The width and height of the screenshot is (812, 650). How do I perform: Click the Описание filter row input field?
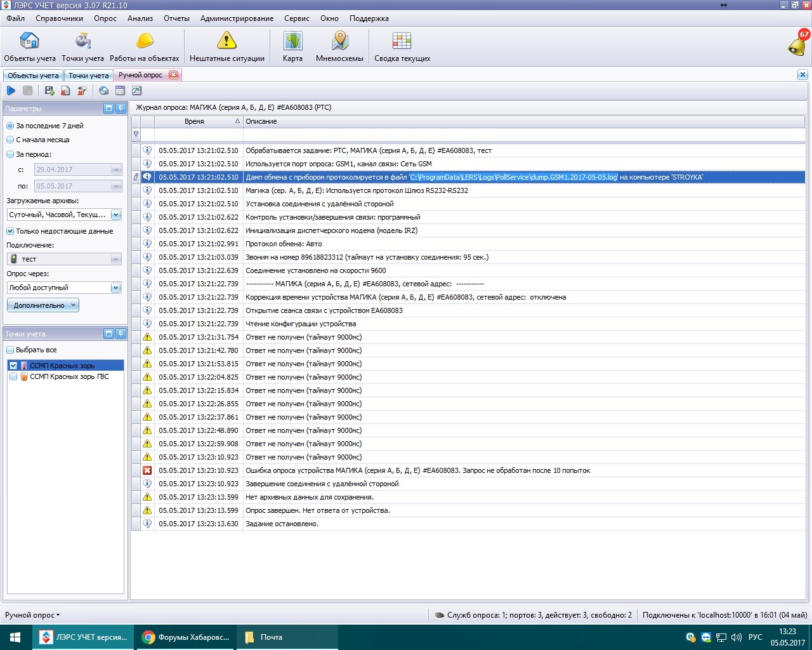524,134
